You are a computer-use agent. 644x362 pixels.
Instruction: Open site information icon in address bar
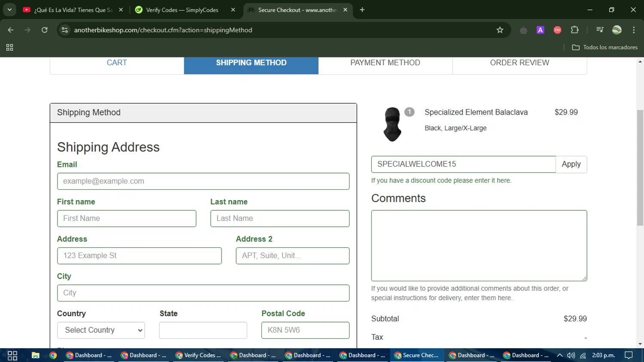[65, 30]
